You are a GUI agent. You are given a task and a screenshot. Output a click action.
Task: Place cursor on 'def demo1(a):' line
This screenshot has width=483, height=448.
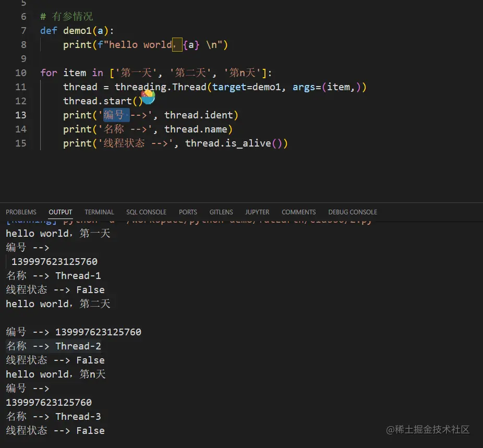coord(77,31)
